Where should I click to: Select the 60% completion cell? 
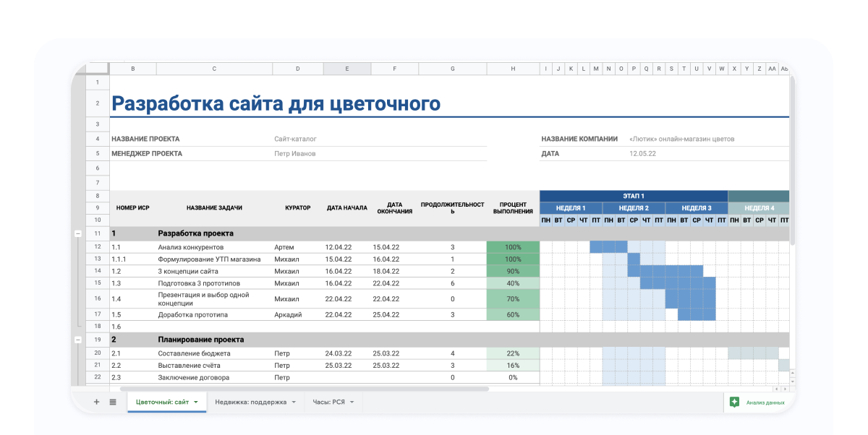pos(513,315)
